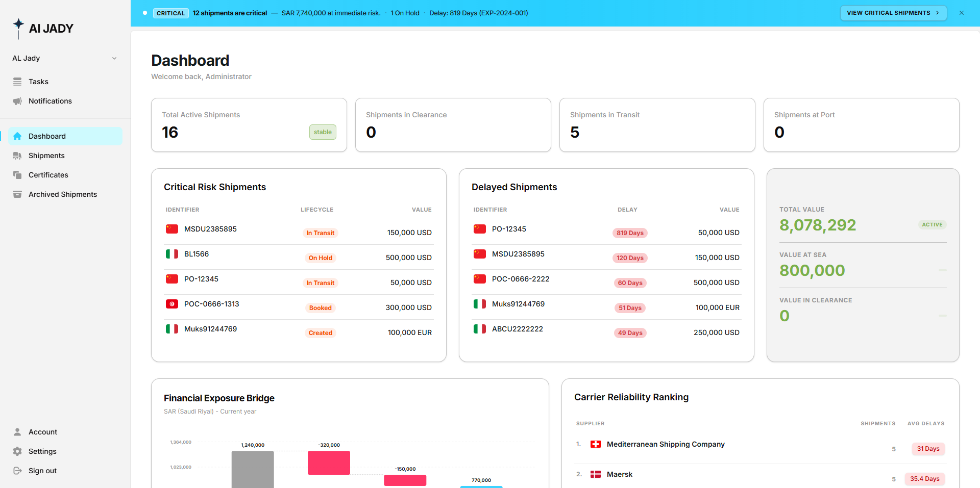Click the blue 770,000 chart bar
Image resolution: width=980 pixels, height=488 pixels.
[x=481, y=487]
